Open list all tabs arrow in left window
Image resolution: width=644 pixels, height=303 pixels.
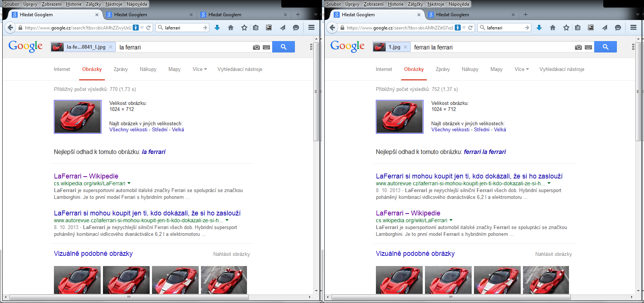pyautogui.click(x=316, y=15)
